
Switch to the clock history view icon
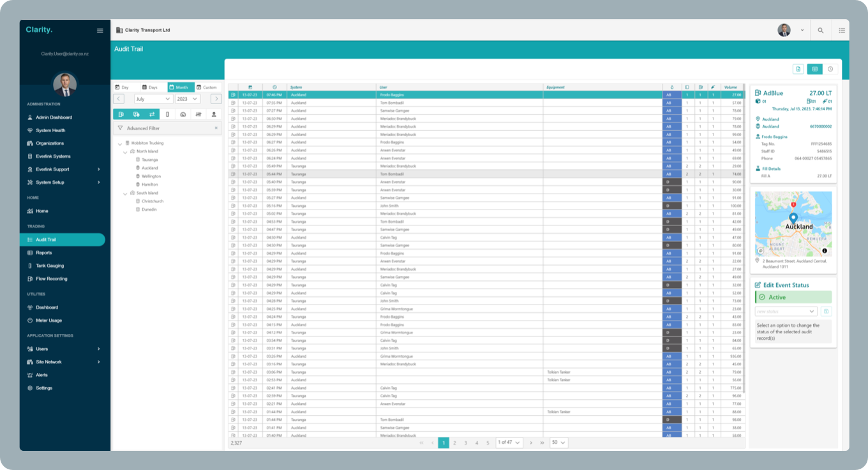click(830, 69)
